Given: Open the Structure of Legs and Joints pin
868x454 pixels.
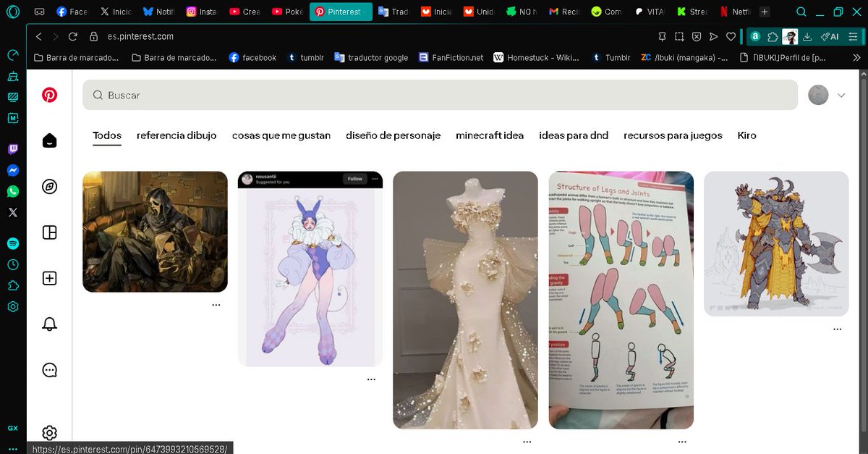Looking at the screenshot, I should [621, 300].
